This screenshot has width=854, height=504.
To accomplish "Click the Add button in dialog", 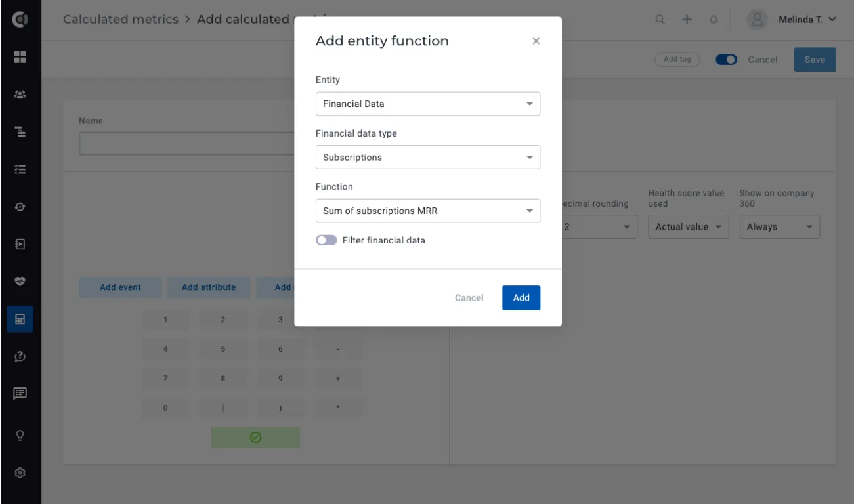I will [521, 298].
